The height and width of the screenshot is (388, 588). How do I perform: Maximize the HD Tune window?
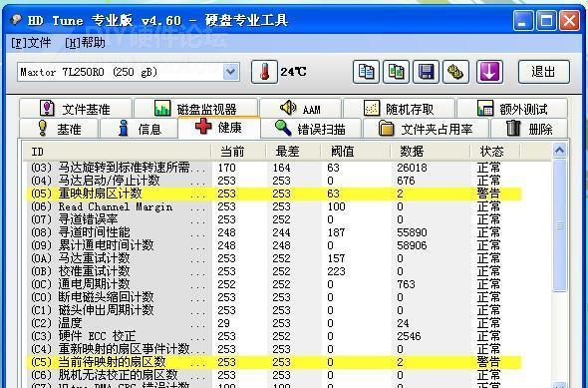tap(546, 21)
